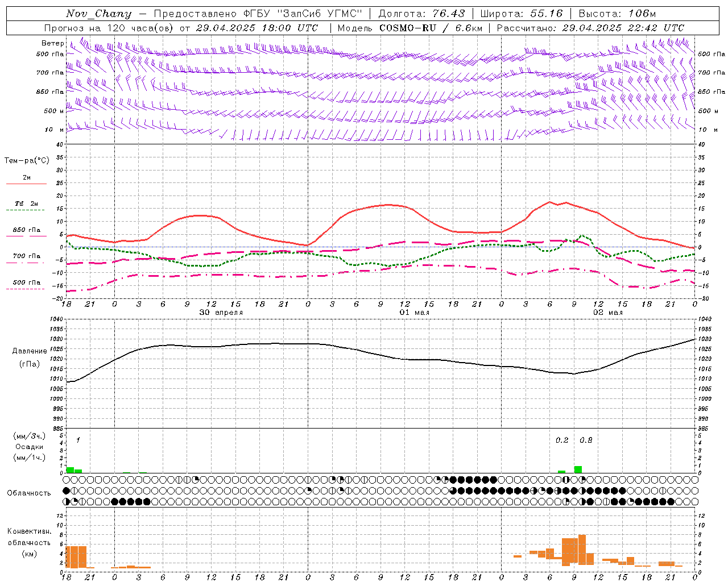Click the Осадки precipitation panel label
Viewport: 728px width, 582px height.
29,447
